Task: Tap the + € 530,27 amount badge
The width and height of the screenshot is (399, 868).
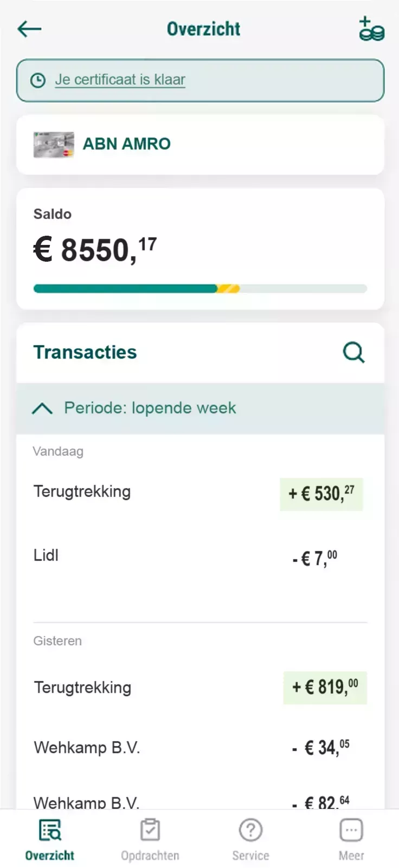Action: [x=321, y=494]
